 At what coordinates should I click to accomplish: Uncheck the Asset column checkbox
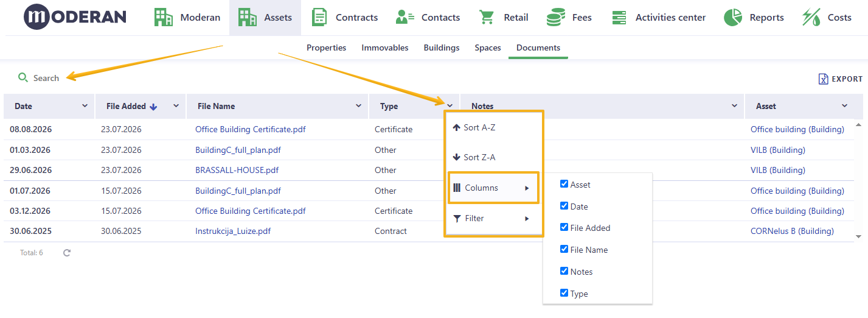[x=564, y=184]
